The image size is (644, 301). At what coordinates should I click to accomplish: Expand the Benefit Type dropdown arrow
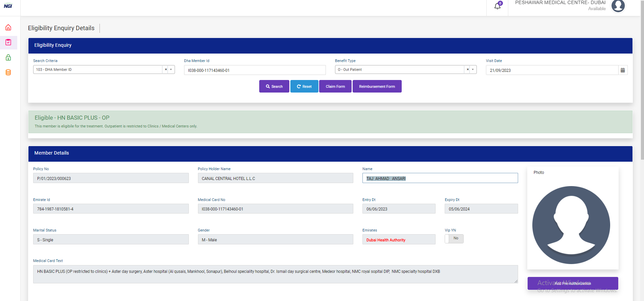(473, 69)
